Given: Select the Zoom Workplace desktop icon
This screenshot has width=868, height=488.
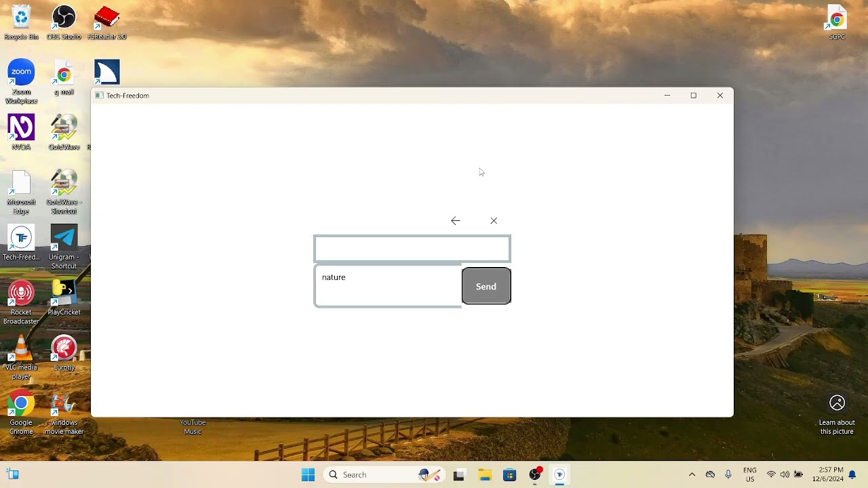Looking at the screenshot, I should tap(21, 82).
